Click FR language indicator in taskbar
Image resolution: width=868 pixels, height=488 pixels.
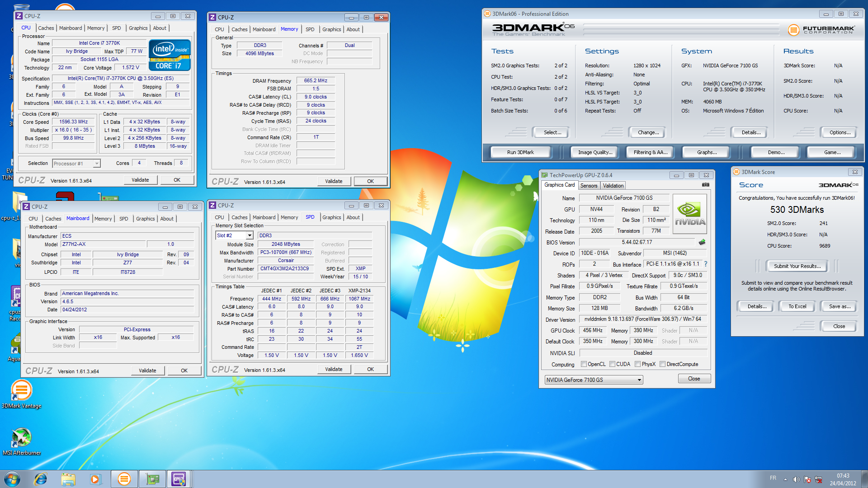pos(773,478)
